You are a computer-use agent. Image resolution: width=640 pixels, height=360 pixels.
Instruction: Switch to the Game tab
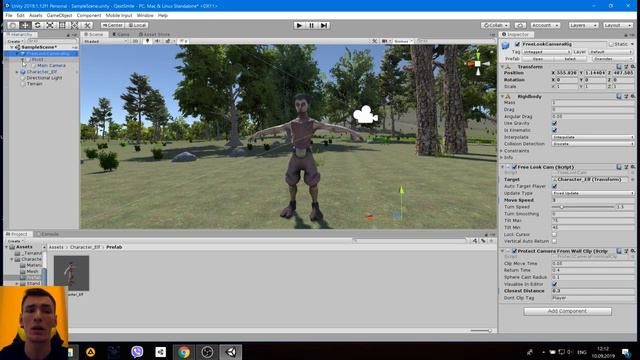[121, 35]
